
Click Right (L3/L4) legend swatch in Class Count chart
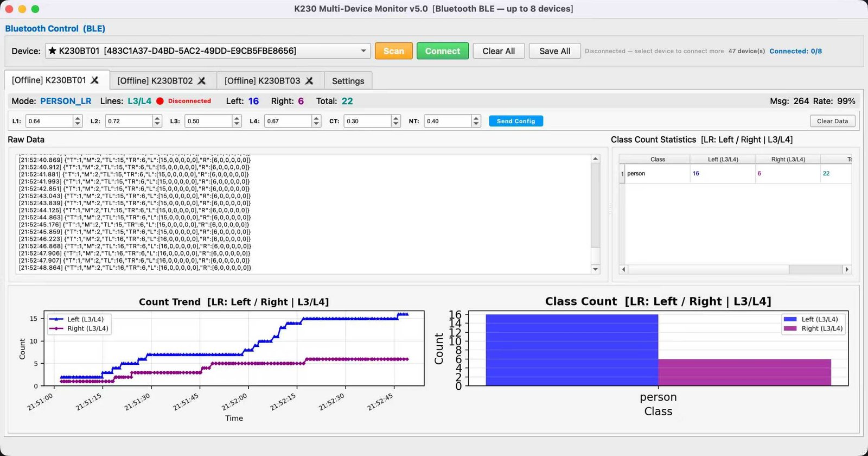click(x=790, y=328)
